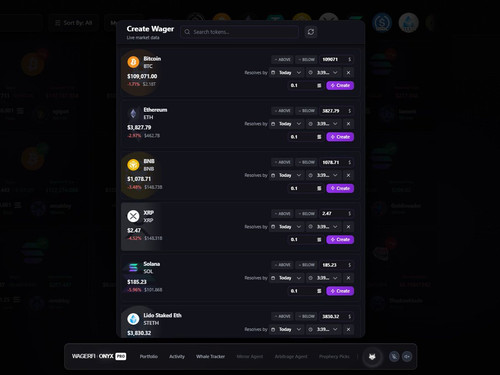Click the XRP token logo

133,216
